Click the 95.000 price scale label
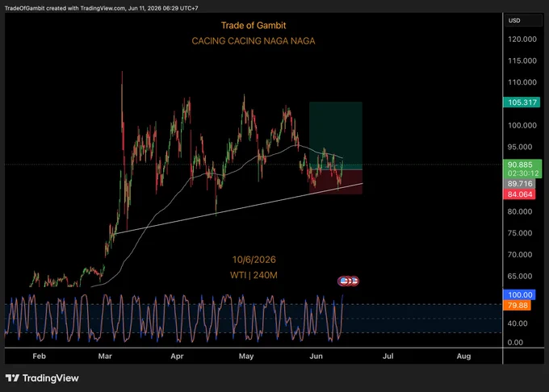The height and width of the screenshot is (392, 549). click(x=520, y=147)
